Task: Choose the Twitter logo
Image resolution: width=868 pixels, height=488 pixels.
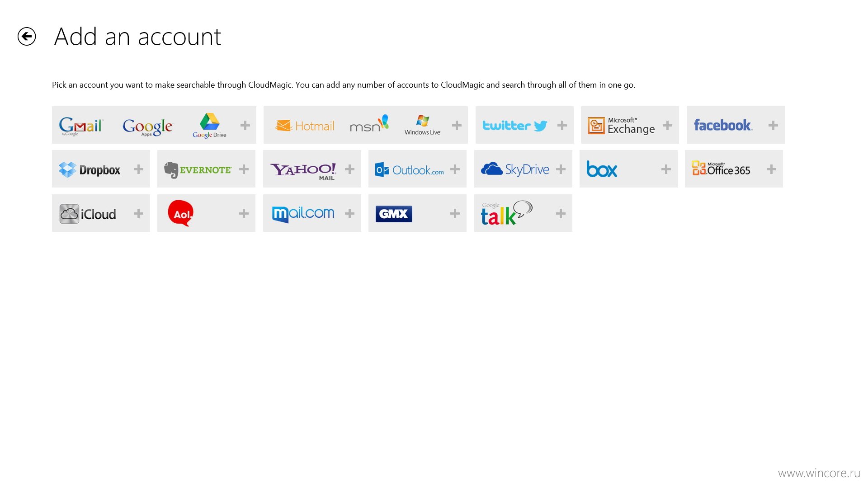Action: pos(515,125)
